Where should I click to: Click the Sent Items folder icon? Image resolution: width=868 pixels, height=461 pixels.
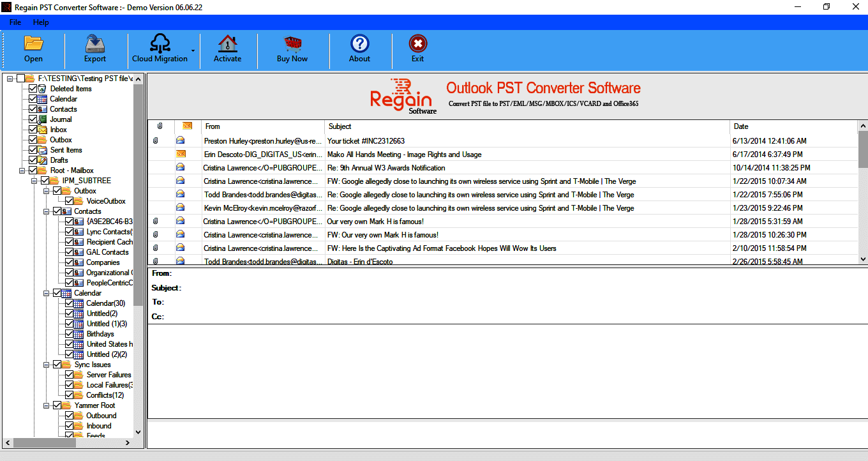click(x=43, y=150)
